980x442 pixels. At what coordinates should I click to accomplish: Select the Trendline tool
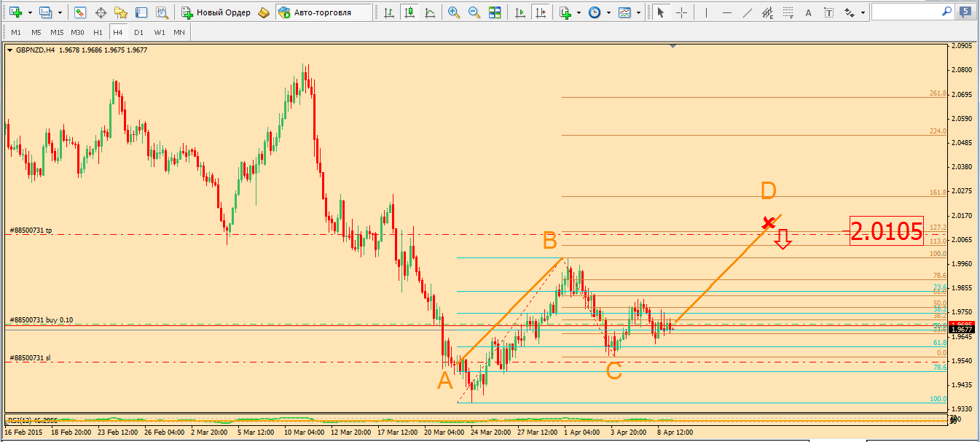click(x=747, y=12)
